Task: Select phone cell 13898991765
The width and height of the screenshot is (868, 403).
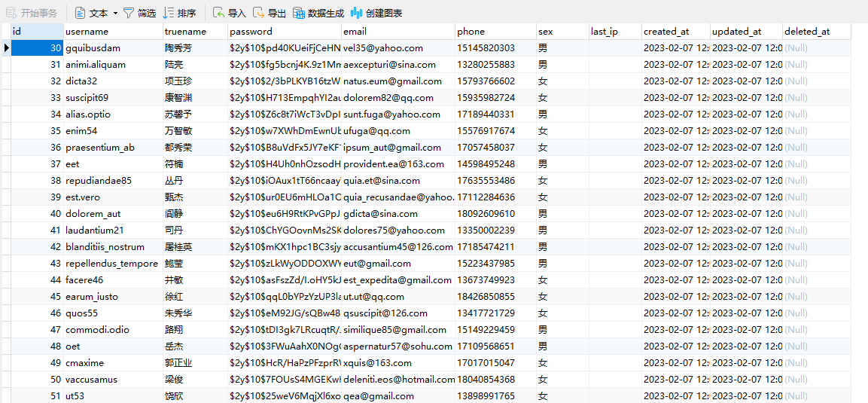Action: [495, 395]
